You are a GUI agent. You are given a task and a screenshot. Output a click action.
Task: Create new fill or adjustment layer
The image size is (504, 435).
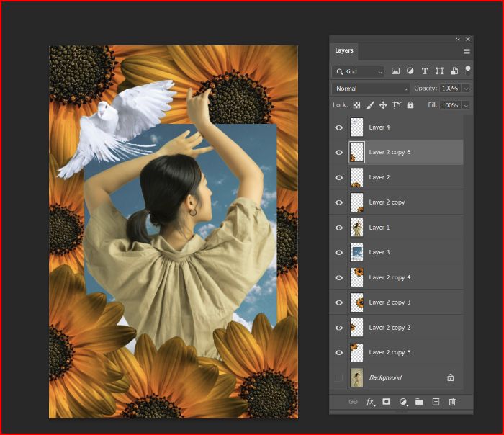(x=403, y=402)
